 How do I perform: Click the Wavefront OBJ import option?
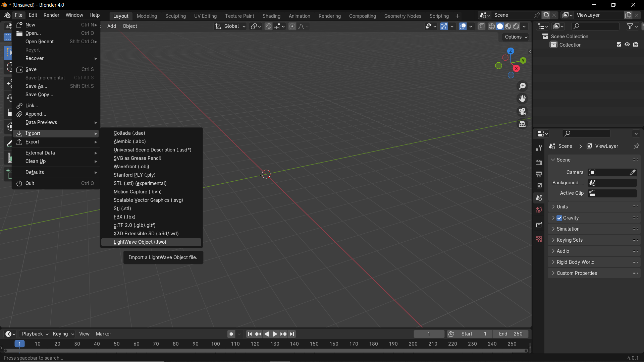click(131, 166)
